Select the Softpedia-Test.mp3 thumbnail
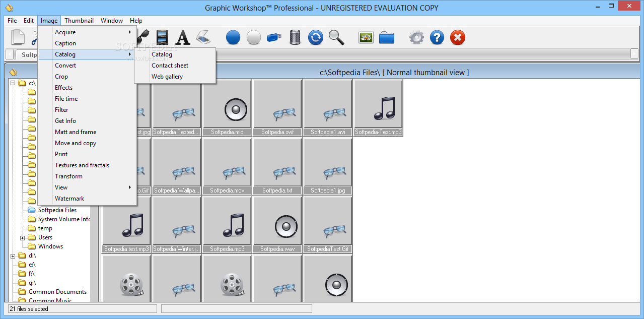Image resolution: width=644 pixels, height=319 pixels. pos(378,108)
